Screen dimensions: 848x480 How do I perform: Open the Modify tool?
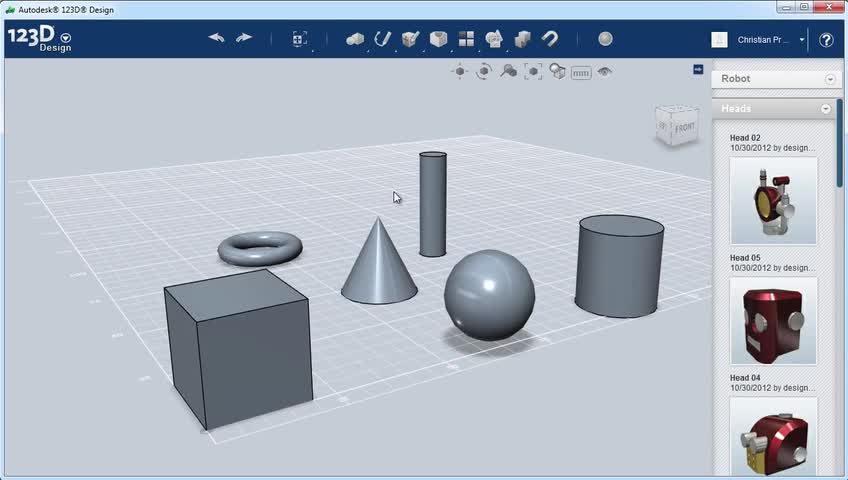(x=439, y=39)
